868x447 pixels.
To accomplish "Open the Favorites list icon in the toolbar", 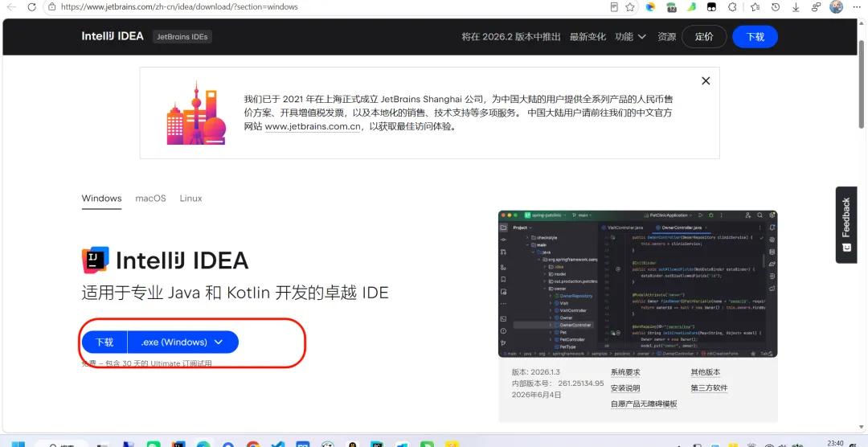I will [755, 7].
